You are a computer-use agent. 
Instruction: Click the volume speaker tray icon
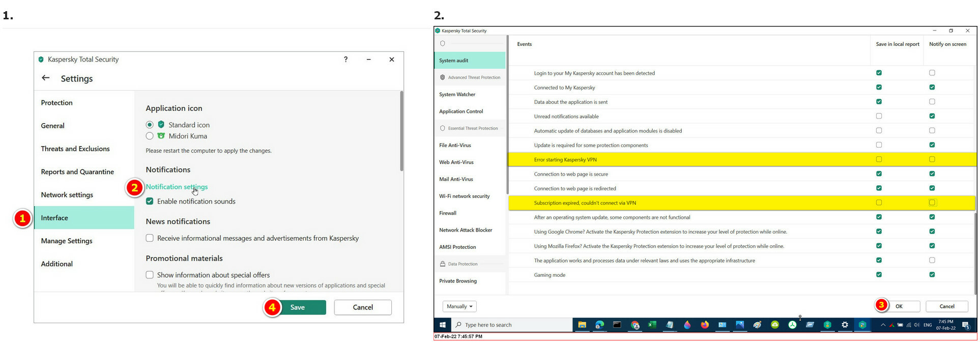916,325
